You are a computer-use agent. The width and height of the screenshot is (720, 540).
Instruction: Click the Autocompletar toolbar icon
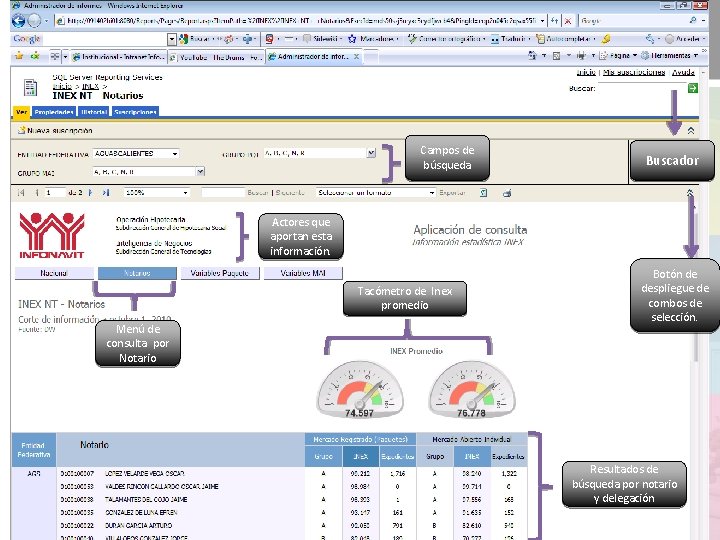point(540,39)
